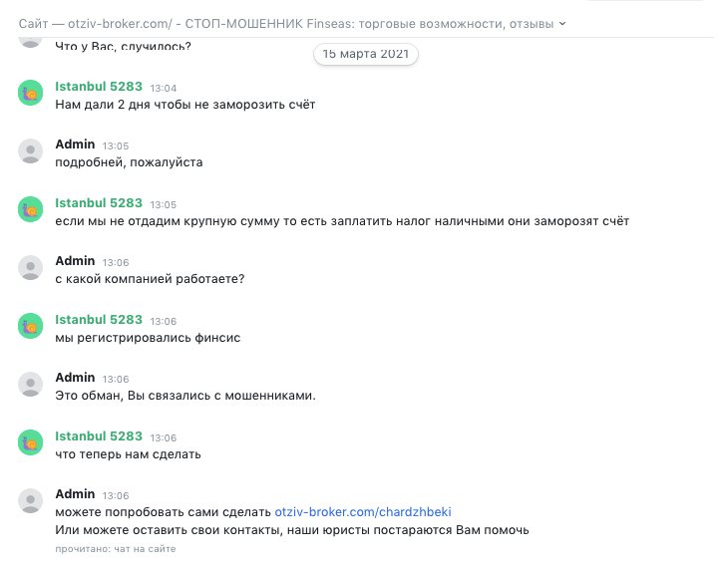728x572 pixels.
Task: Open the otziv-broker.com/chardzhbeki link
Action: (x=363, y=511)
